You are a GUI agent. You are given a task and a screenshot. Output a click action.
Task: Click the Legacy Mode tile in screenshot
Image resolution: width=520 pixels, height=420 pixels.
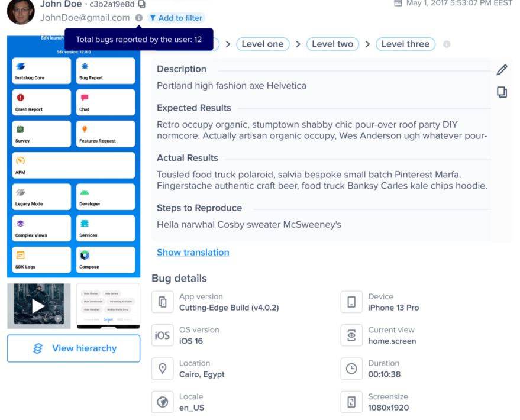tap(41, 196)
